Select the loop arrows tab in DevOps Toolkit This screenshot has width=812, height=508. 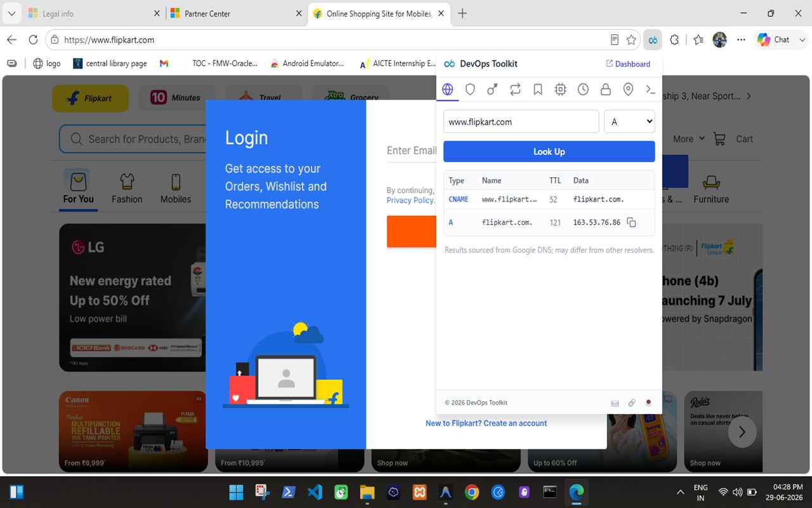click(515, 90)
